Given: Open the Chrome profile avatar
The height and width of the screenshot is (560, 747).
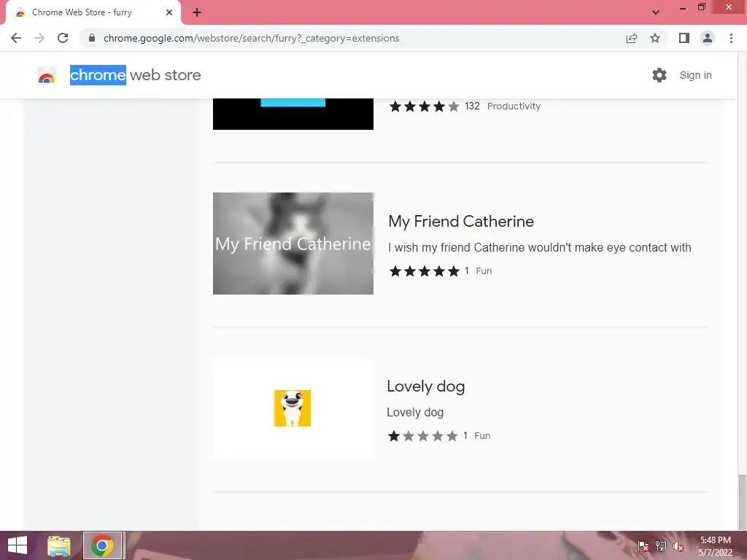Looking at the screenshot, I should pos(708,38).
